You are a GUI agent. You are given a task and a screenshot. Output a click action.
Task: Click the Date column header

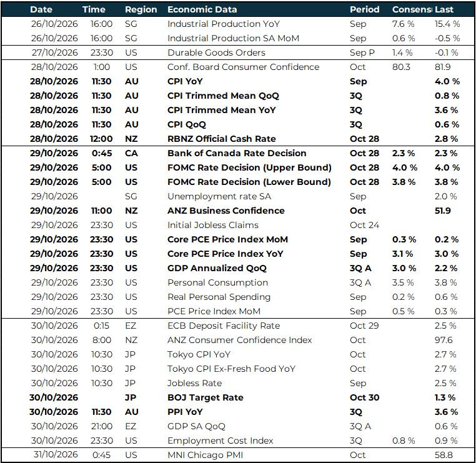pyautogui.click(x=41, y=9)
